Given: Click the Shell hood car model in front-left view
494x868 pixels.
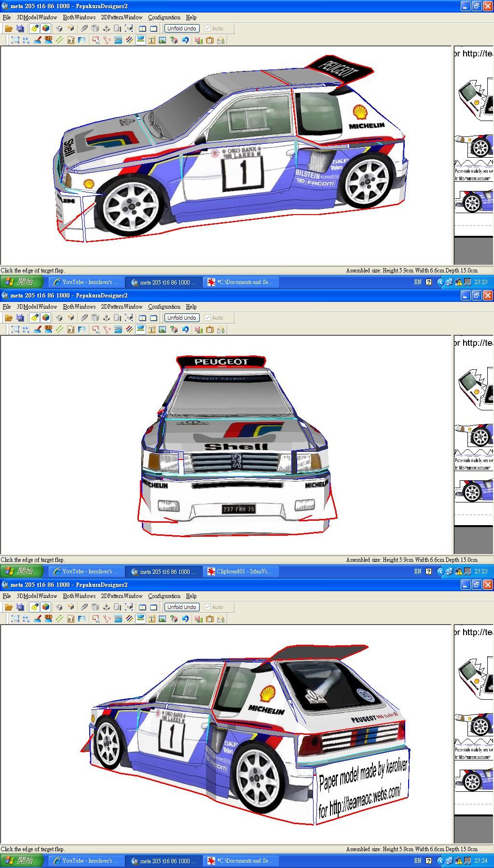Looking at the screenshot, I should point(231,149).
